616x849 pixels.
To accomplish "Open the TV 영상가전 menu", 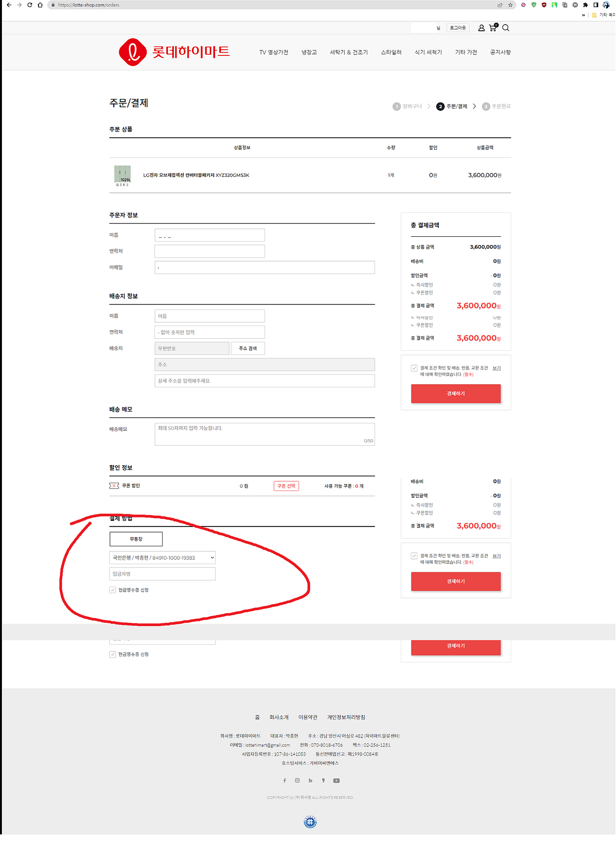I will [x=274, y=52].
